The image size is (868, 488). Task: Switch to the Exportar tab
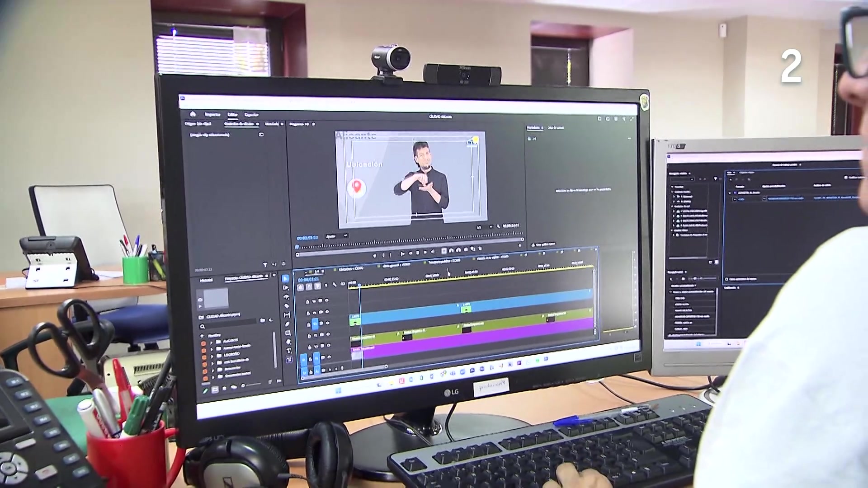pos(251,115)
